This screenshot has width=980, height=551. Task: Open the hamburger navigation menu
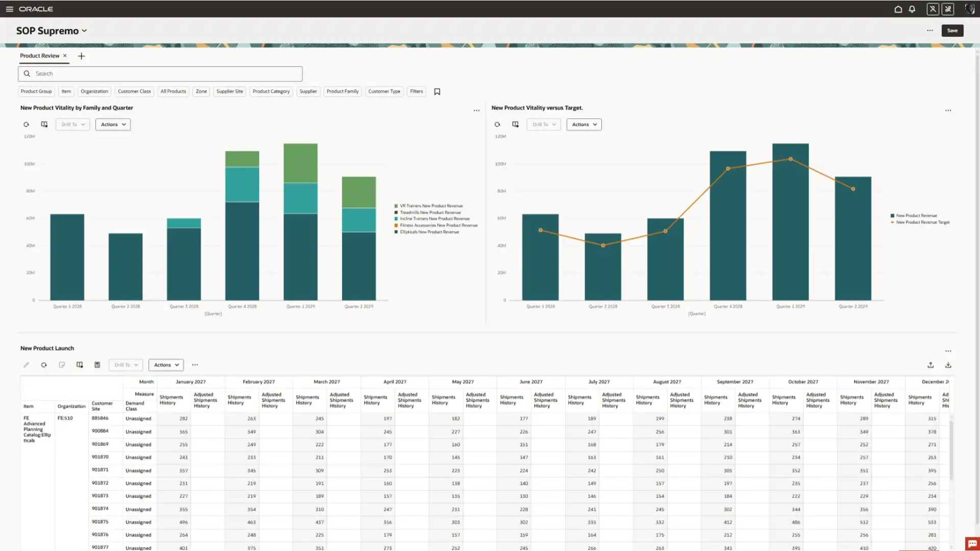pyautogui.click(x=9, y=9)
